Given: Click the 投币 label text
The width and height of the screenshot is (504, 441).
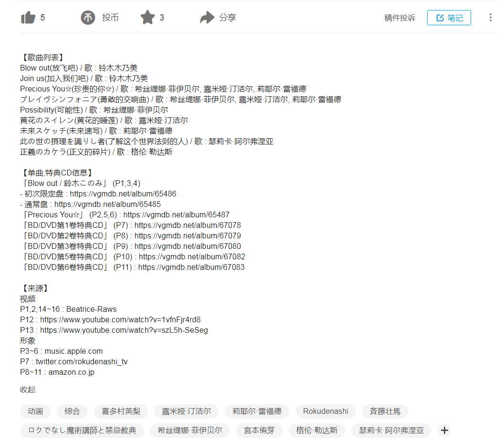Looking at the screenshot, I should [110, 18].
